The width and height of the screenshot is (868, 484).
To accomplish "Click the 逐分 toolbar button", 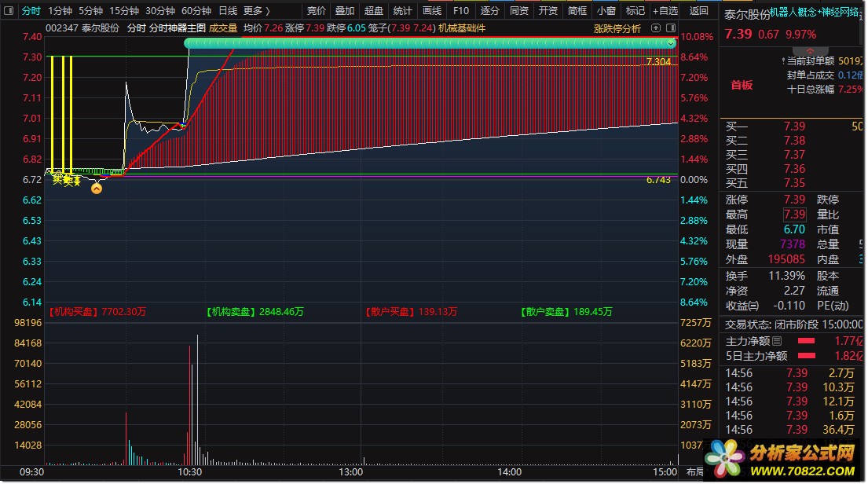I will pyautogui.click(x=489, y=10).
